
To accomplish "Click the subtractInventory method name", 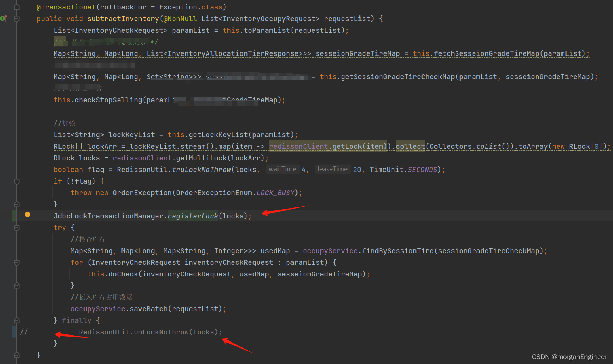I will point(123,19).
